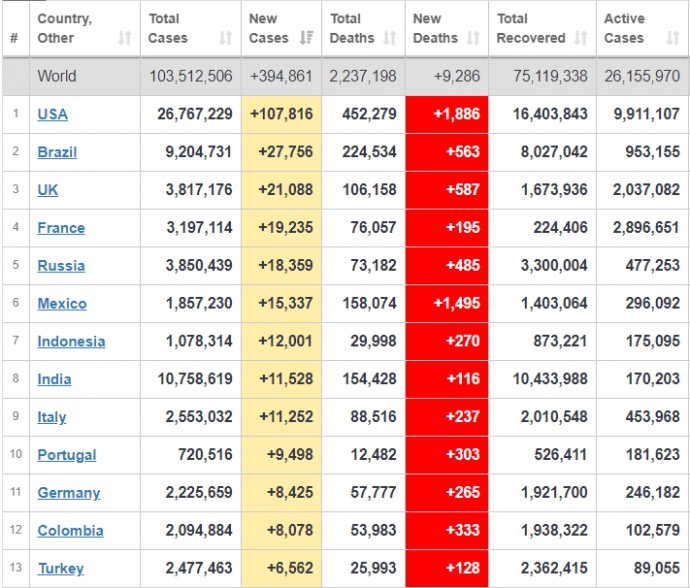
Task: Click the World row total cases value
Action: click(191, 76)
